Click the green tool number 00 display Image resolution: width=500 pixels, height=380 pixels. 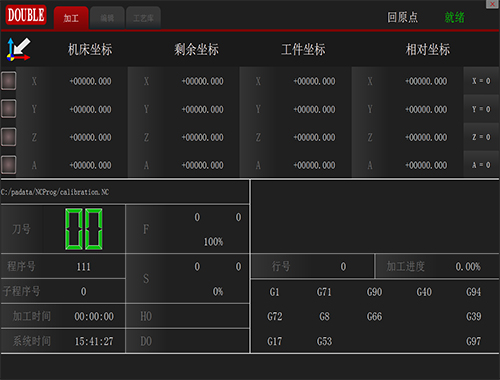(x=84, y=229)
